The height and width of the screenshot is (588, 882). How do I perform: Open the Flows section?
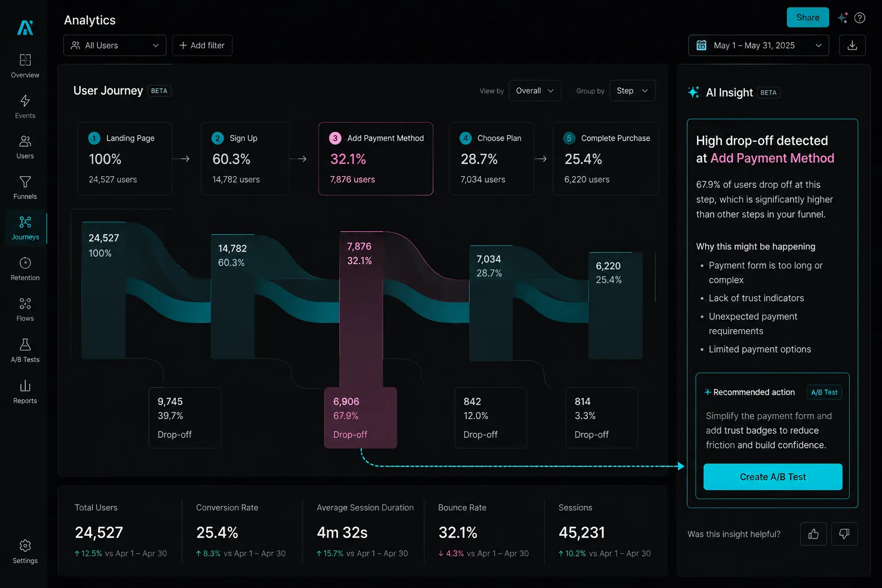[x=25, y=310]
